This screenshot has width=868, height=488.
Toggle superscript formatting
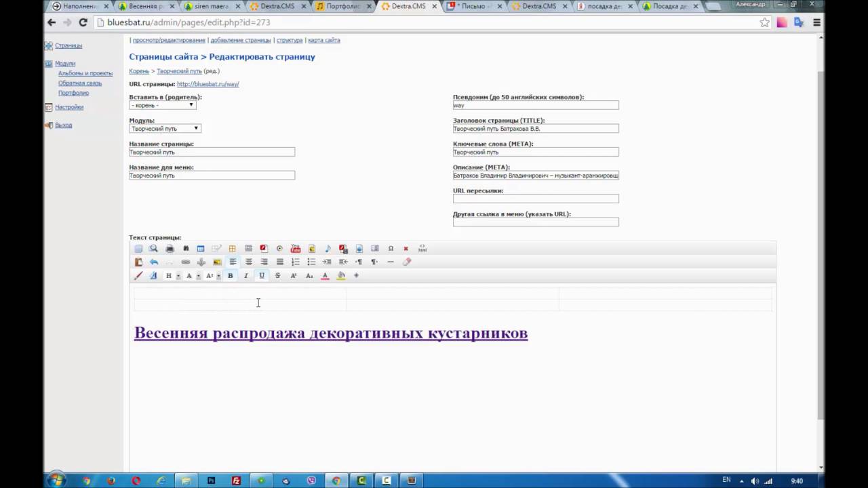click(x=294, y=276)
